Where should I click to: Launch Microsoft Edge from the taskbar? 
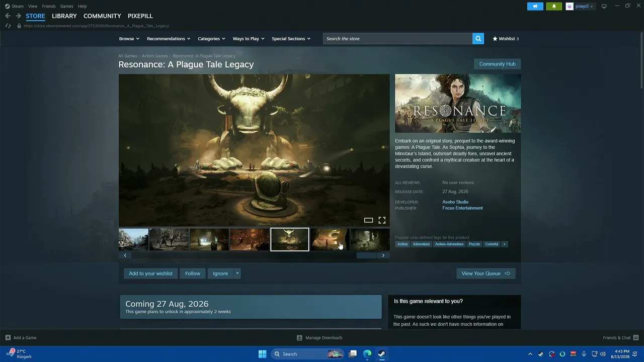367,354
